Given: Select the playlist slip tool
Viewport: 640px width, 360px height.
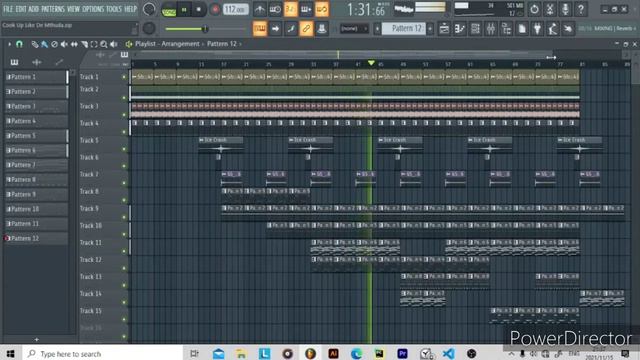Looking at the screenshot, I should pyautogui.click(x=74, y=44).
